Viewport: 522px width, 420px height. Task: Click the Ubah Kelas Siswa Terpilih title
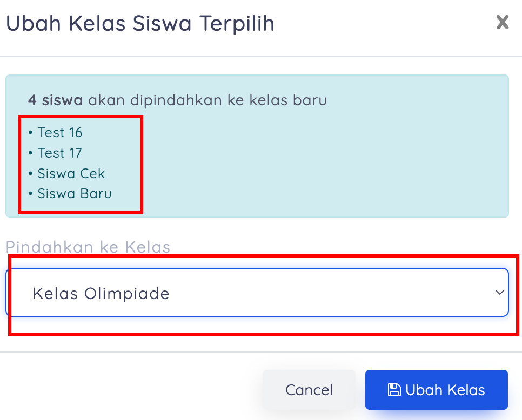(140, 24)
